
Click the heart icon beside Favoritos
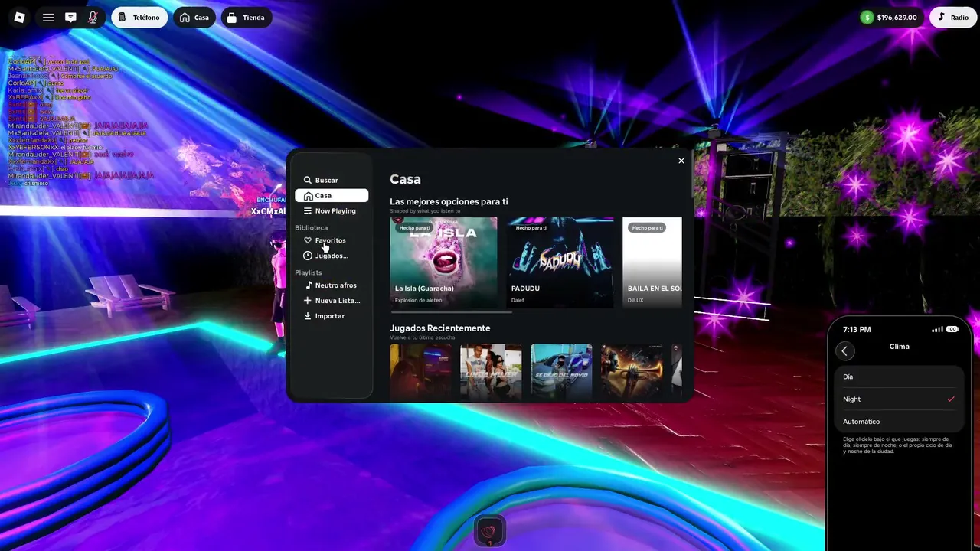tap(308, 240)
